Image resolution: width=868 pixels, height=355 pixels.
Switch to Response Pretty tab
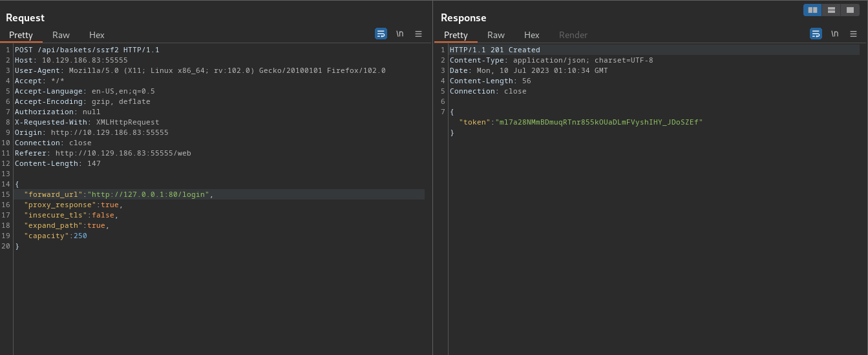coord(456,35)
